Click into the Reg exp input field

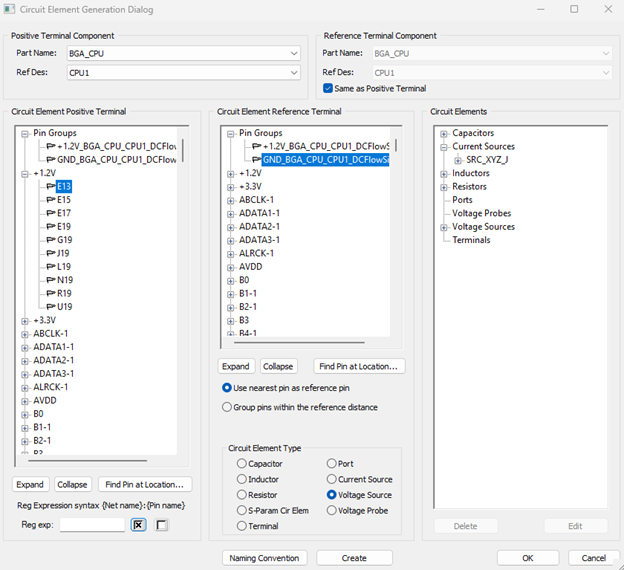(92, 525)
